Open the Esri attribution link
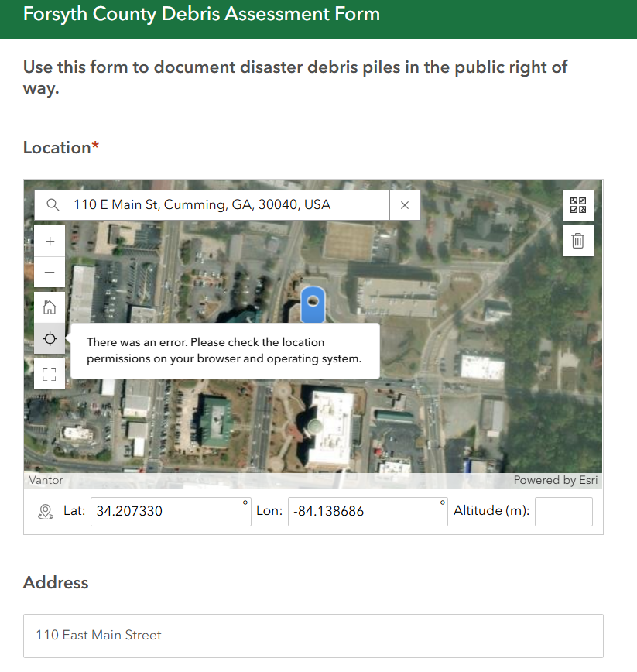Screen dimensions: 637x672 click(x=588, y=481)
